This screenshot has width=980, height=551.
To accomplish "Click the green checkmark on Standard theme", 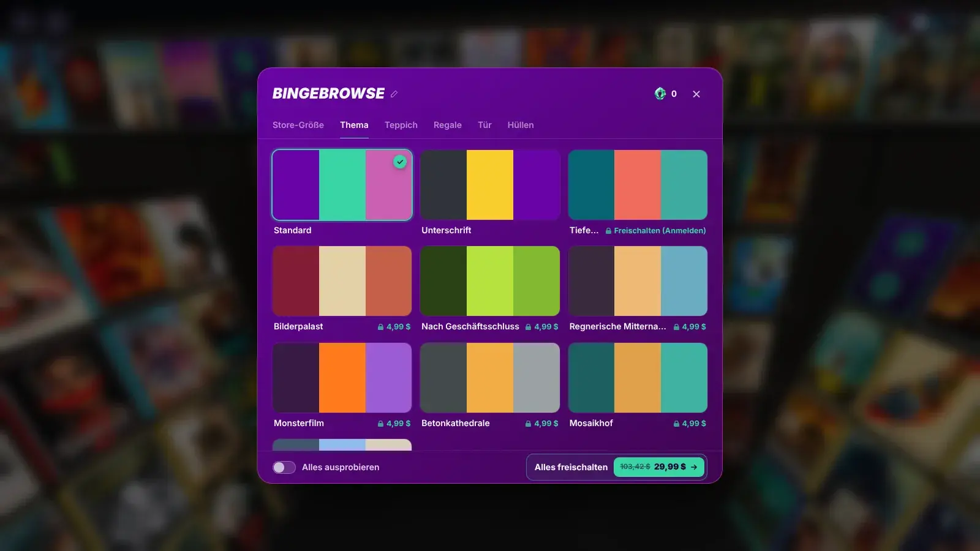I will [x=400, y=162].
